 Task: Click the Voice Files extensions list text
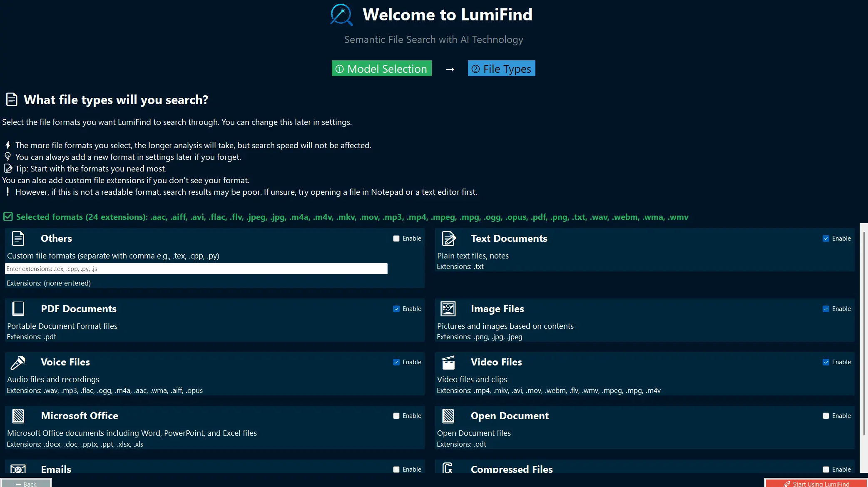click(x=105, y=390)
